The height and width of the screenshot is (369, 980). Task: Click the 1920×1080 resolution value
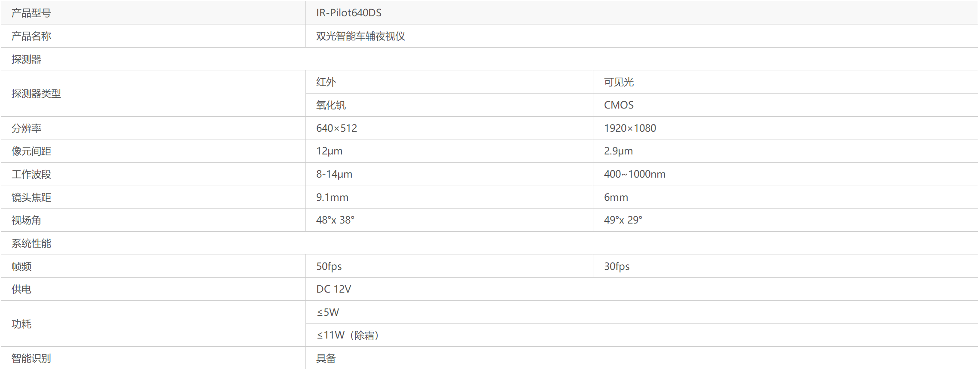pyautogui.click(x=630, y=128)
